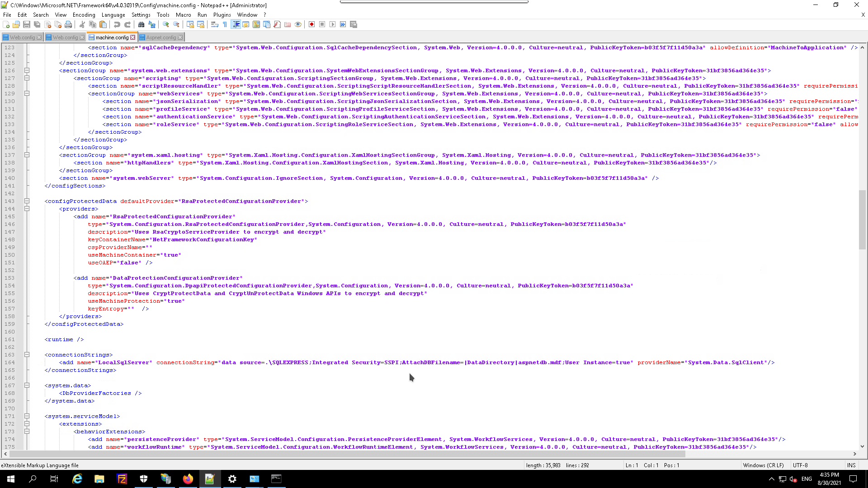Toggle Show All Characters pilcrow button
This screenshot has height=488, width=868.
[x=225, y=24]
